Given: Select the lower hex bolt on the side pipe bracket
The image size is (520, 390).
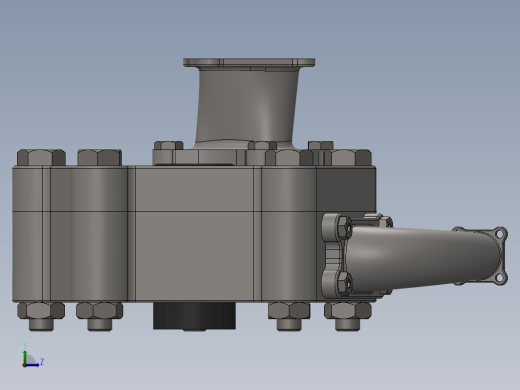Looking at the screenshot, I should 344,283.
